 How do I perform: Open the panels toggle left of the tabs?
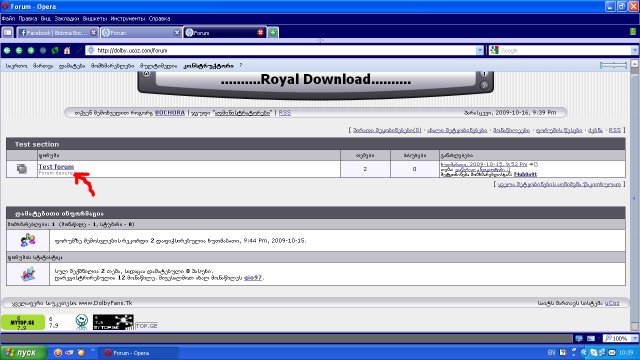tap(8, 33)
